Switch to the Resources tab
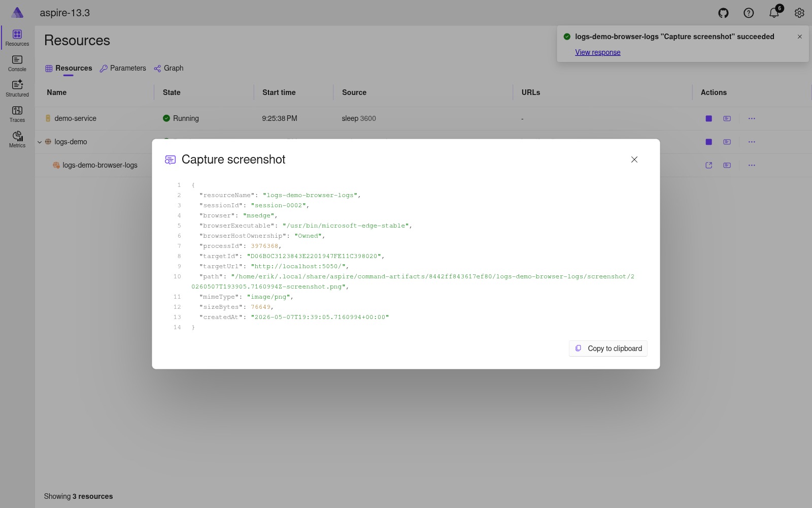This screenshot has width=812, height=508. point(69,68)
